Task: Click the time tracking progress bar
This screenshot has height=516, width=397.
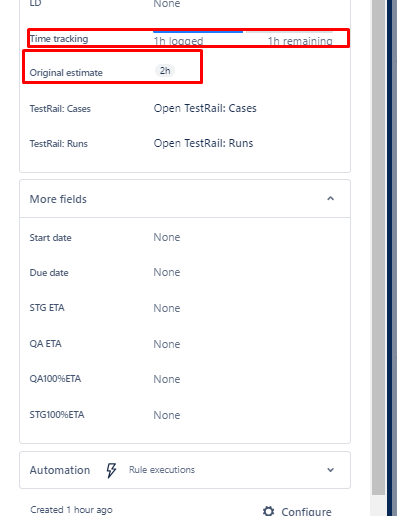Action: (243, 32)
